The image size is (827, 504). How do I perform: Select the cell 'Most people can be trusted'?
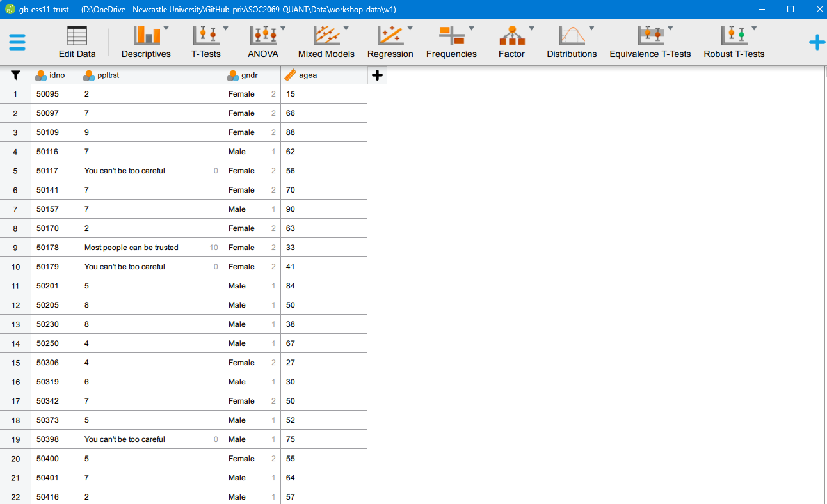[131, 248]
